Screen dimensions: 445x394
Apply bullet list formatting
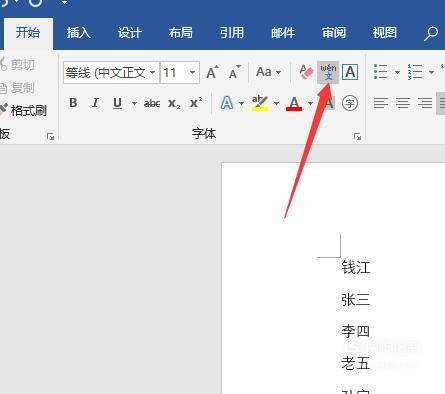(381, 72)
